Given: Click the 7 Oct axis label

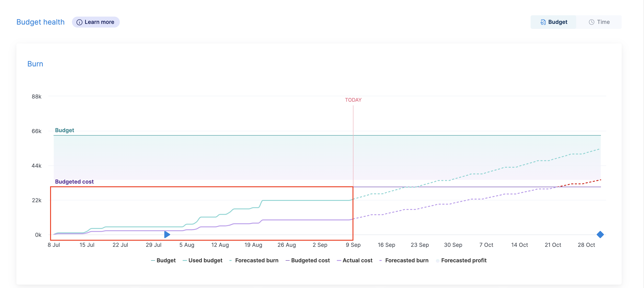Looking at the screenshot, I should point(486,245).
